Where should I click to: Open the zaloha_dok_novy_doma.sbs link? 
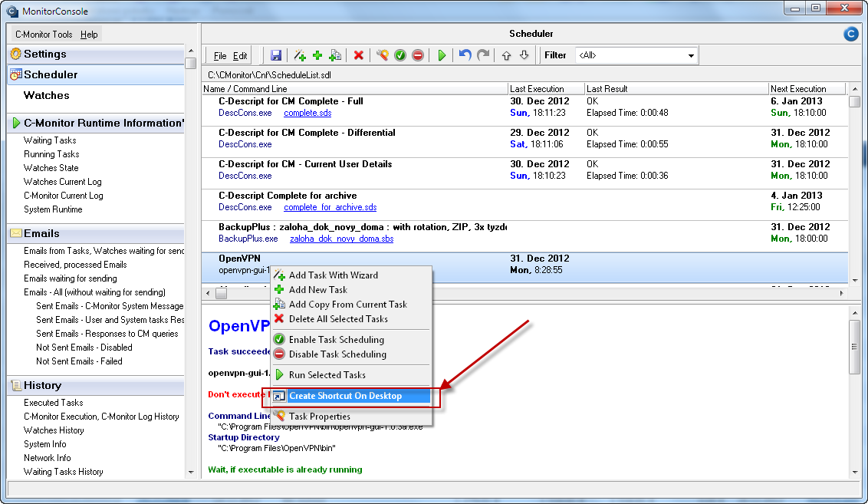point(341,239)
